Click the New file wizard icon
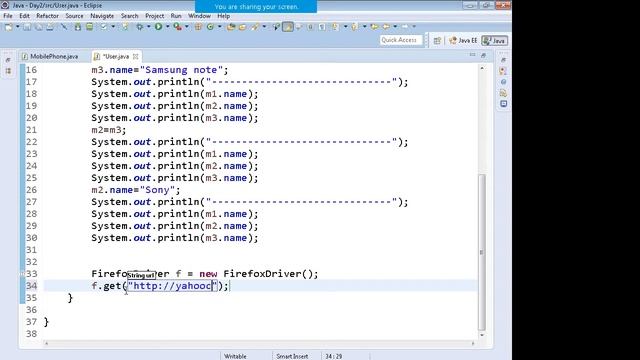 (9, 27)
